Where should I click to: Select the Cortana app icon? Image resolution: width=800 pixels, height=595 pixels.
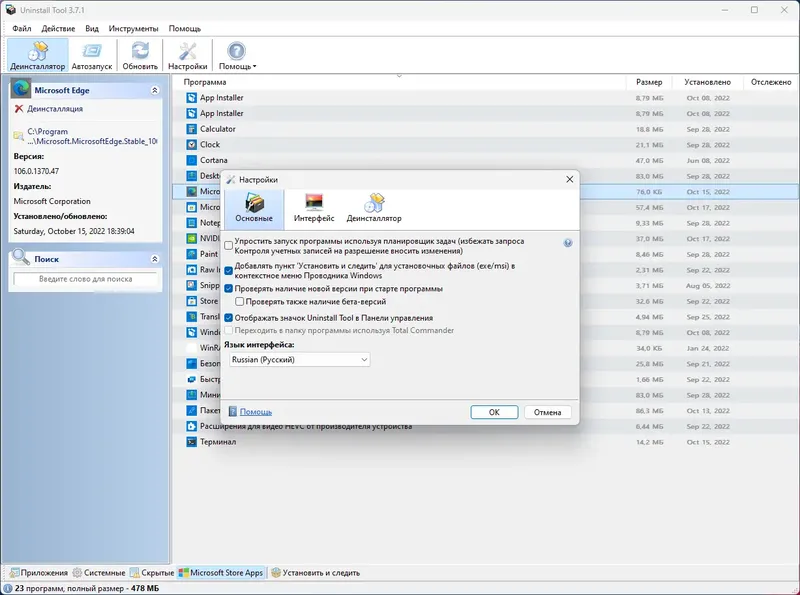[191, 160]
